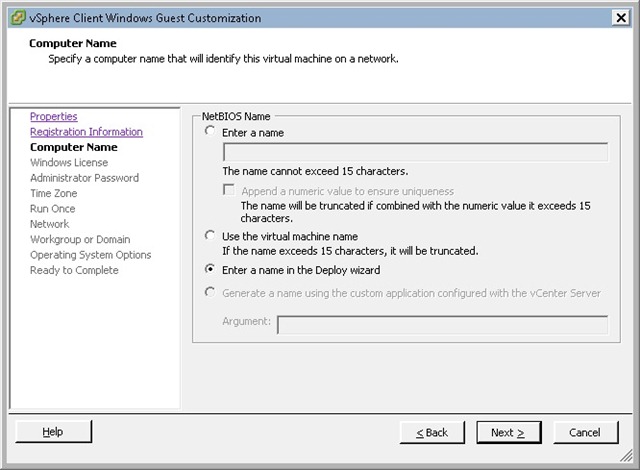The height and width of the screenshot is (470, 640).
Task: Toggle 'Append a numeric value' checkbox
Action: tap(229, 191)
